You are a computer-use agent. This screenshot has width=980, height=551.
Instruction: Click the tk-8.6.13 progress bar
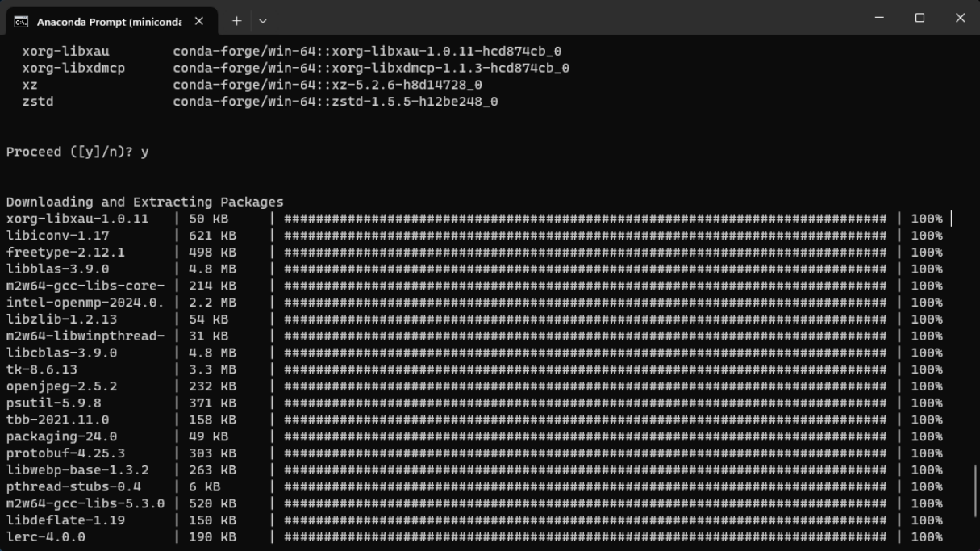(585, 369)
